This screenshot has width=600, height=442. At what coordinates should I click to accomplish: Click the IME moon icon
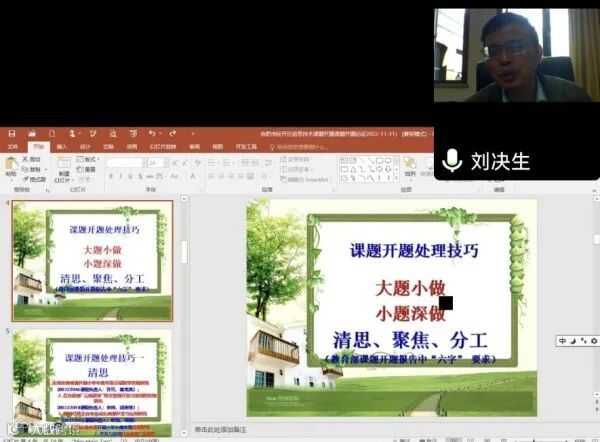[573, 341]
